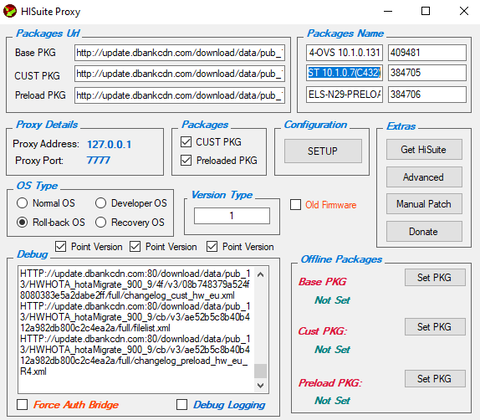Image resolution: width=480 pixels, height=420 pixels.
Task: Enable the Debug Logging checkbox
Action: tap(182, 405)
